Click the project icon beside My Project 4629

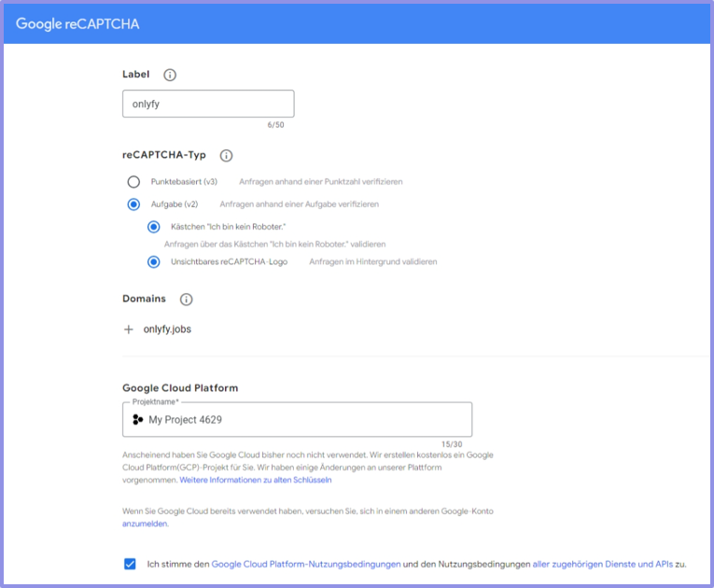[137, 419]
